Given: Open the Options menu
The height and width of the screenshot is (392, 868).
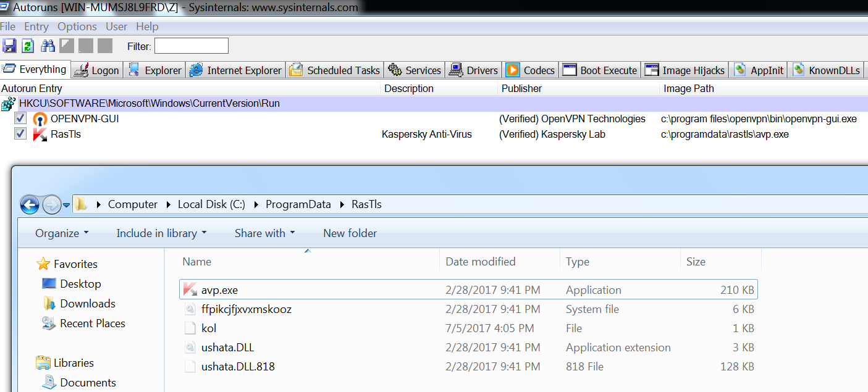Looking at the screenshot, I should [77, 27].
